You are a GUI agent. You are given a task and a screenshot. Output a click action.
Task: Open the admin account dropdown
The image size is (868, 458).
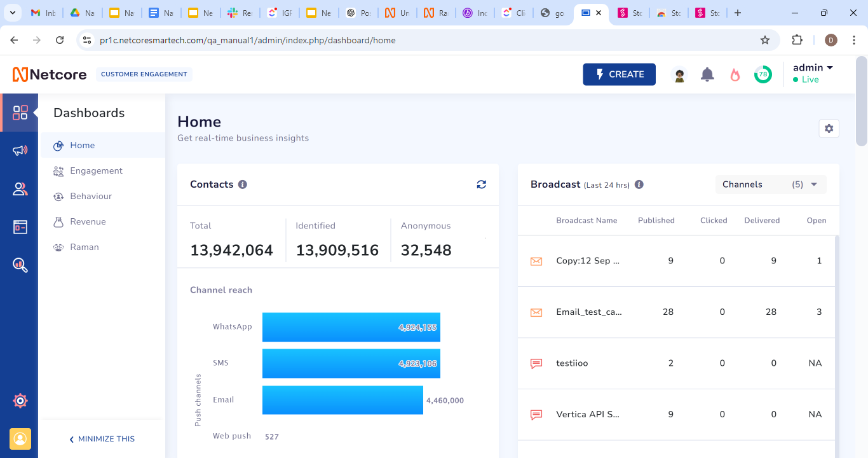[x=813, y=68]
